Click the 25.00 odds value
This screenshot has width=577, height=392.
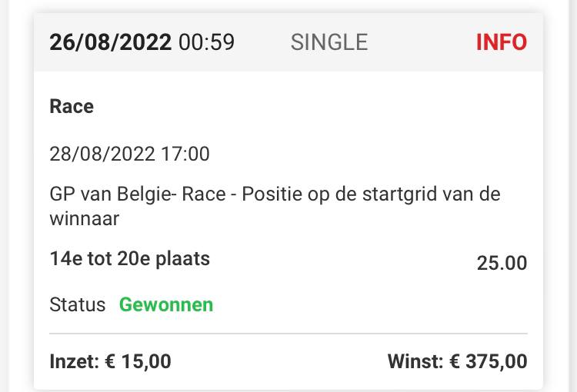(x=502, y=263)
